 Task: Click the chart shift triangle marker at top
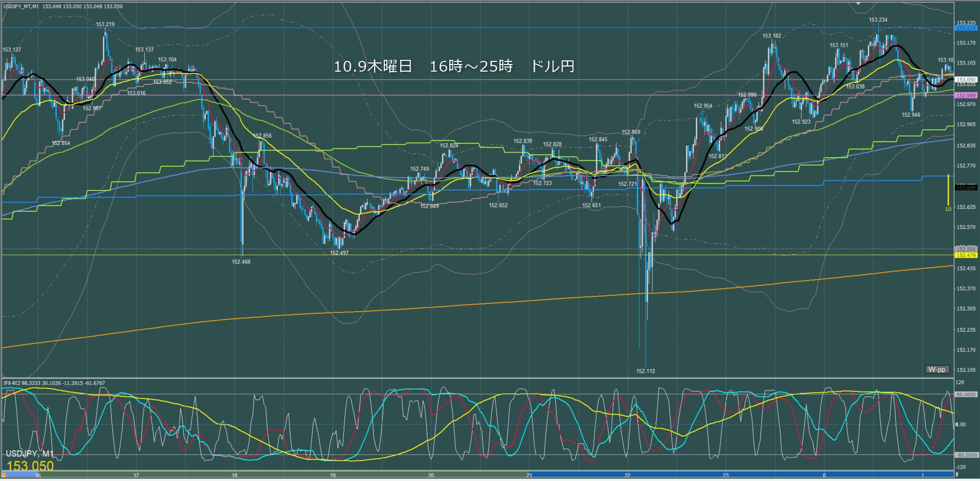859,3
